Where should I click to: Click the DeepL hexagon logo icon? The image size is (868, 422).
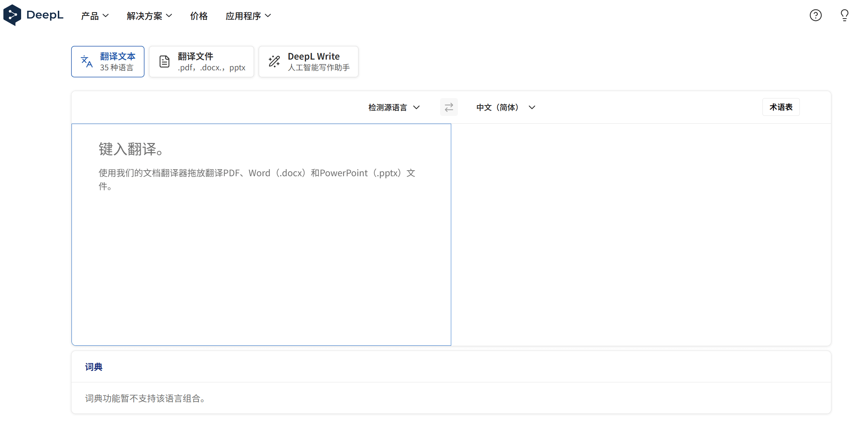click(x=12, y=15)
